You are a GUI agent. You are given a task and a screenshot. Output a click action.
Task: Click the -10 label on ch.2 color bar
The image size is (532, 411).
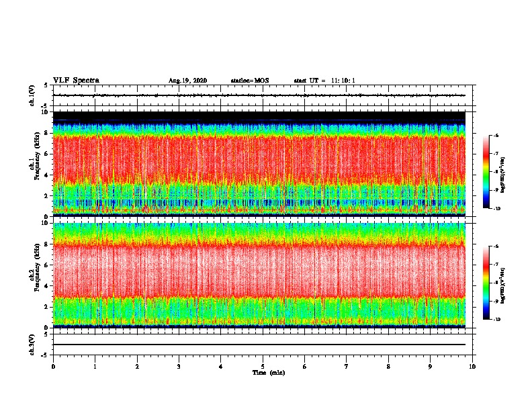(x=496, y=320)
